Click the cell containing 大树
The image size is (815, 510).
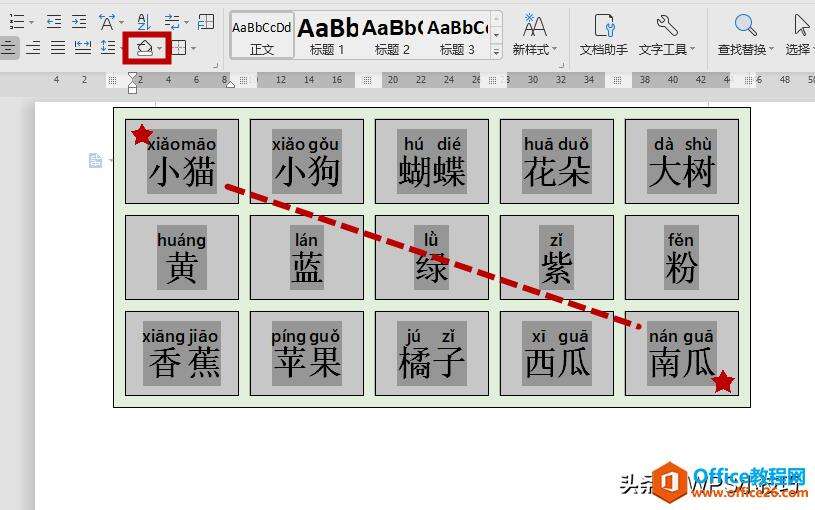click(x=682, y=161)
